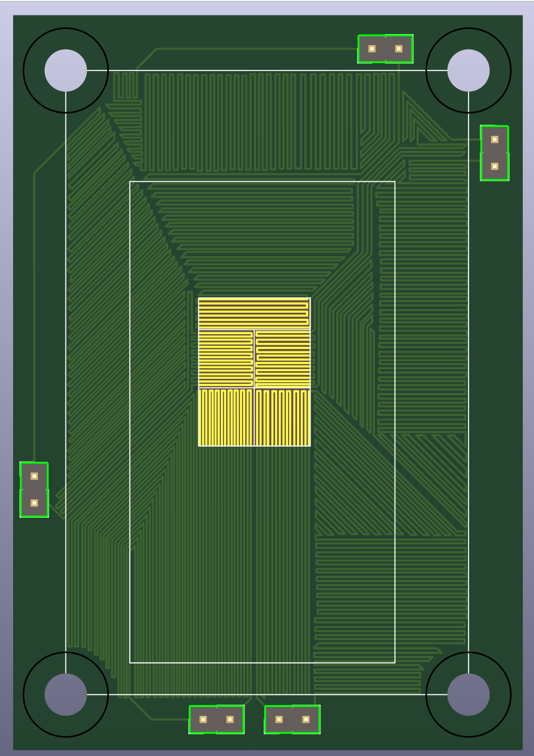534x756 pixels.
Task: Click lower pad of right-side connector
Action: point(495,166)
